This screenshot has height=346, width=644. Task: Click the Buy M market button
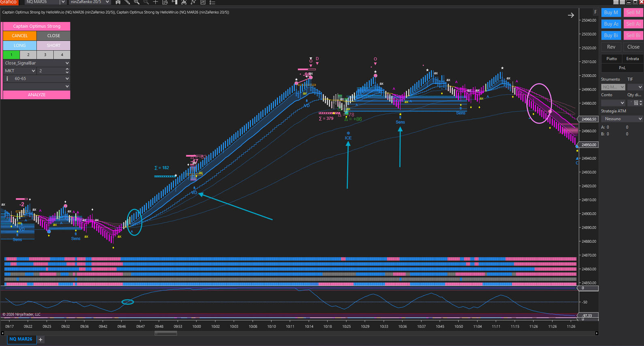click(611, 13)
